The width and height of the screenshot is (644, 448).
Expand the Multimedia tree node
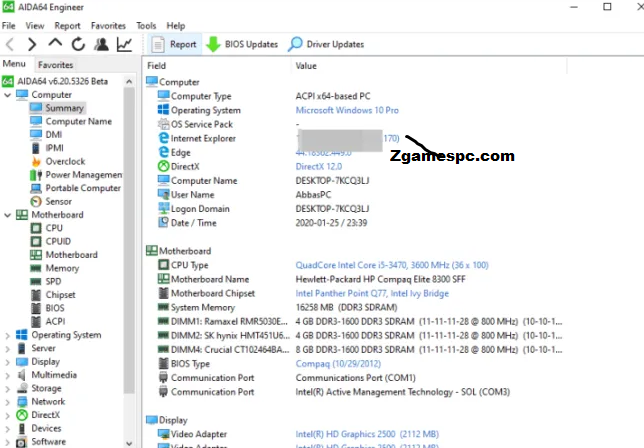(x=7, y=375)
